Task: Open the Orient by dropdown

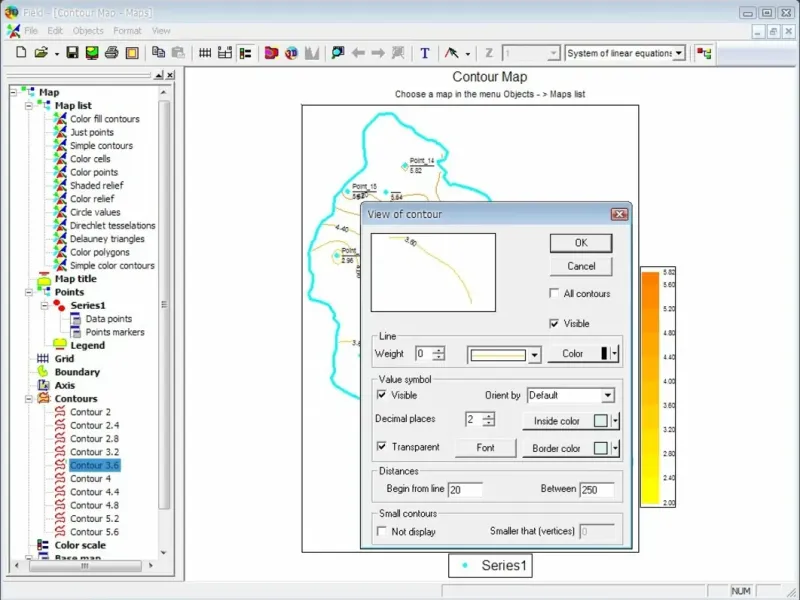Action: coord(607,396)
